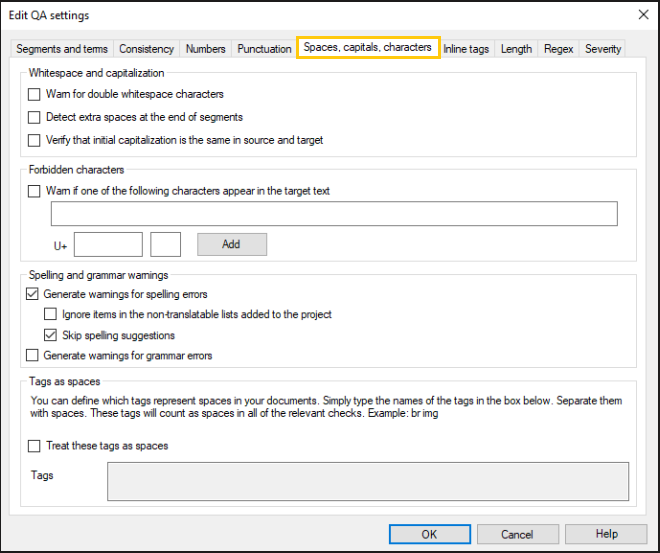Screen dimensions: 660x553
Task: Close the Edit QA settings dialog
Action: pos(641,15)
